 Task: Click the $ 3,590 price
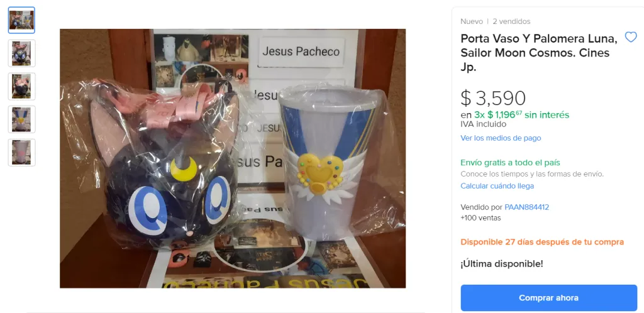493,98
